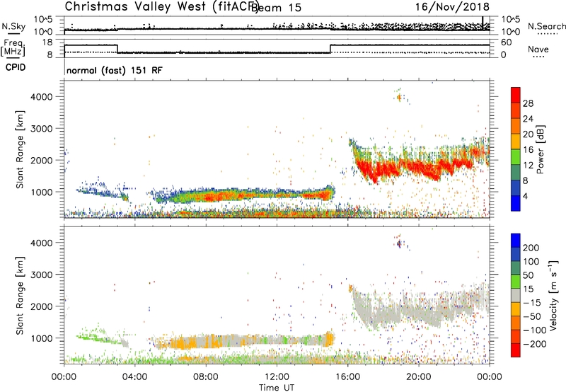Click the '20:00' time tick label

tap(418, 377)
